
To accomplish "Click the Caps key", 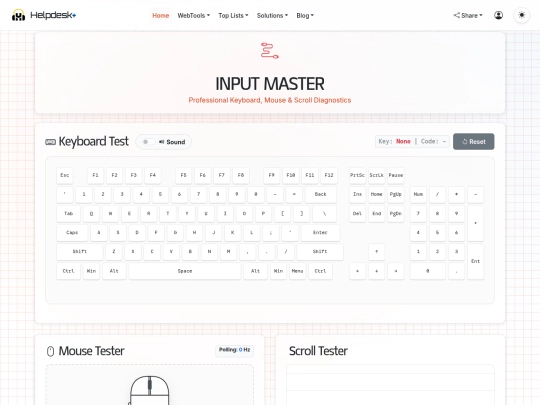I will click(72, 232).
